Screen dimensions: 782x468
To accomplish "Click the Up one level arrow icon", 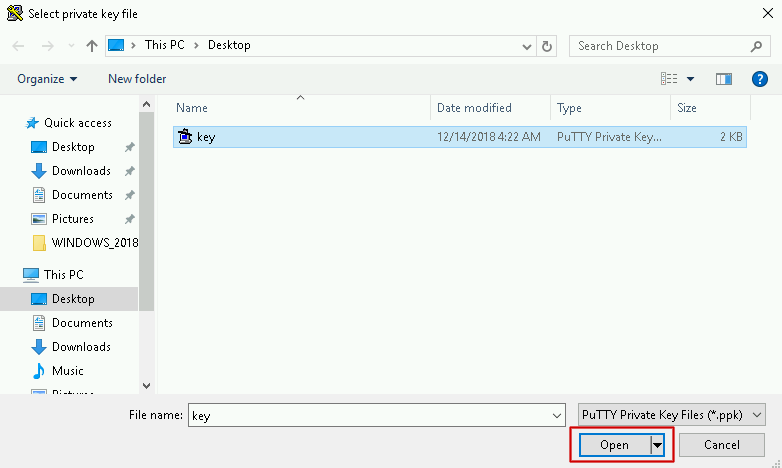I will click(92, 46).
